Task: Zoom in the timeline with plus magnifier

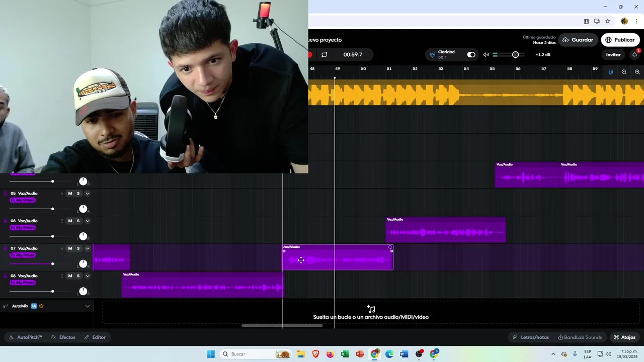Action: [x=637, y=72]
